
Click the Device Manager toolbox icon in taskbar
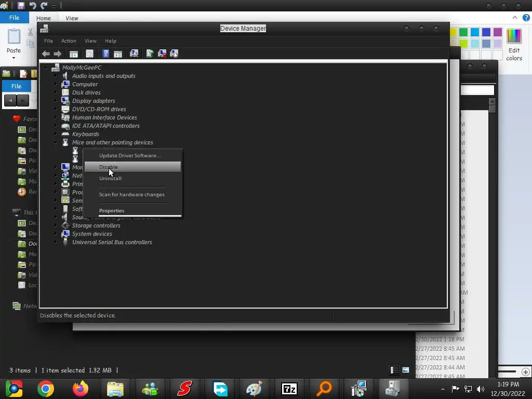(x=393, y=389)
